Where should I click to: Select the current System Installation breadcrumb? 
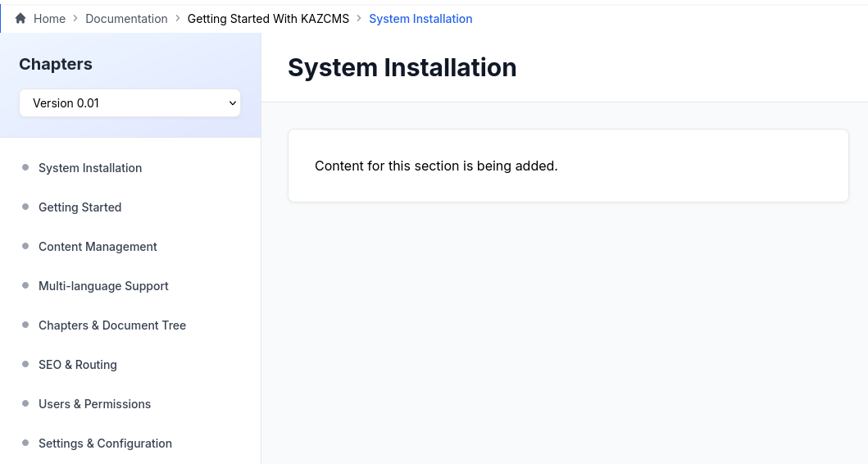tap(420, 18)
